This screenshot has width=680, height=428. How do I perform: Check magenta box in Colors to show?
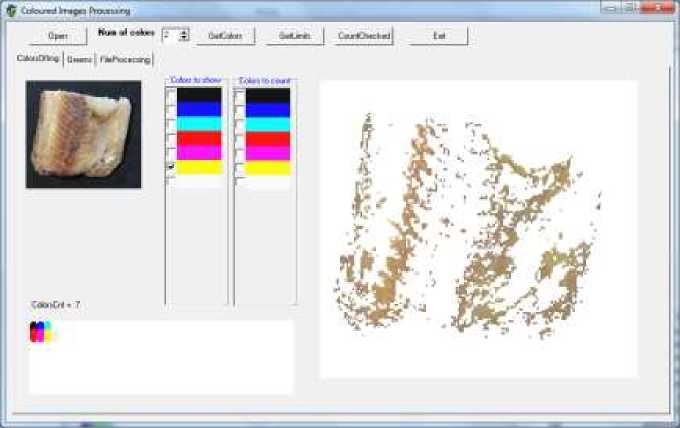pyautogui.click(x=170, y=153)
